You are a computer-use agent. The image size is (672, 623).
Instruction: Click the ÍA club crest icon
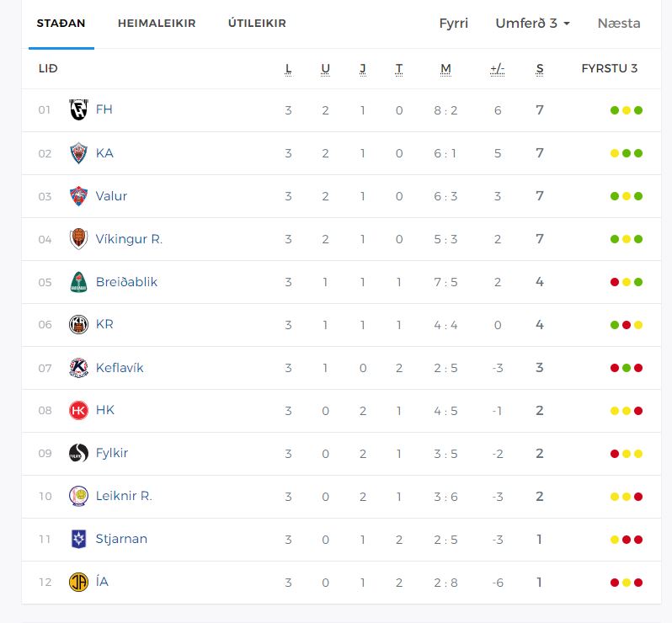78,582
